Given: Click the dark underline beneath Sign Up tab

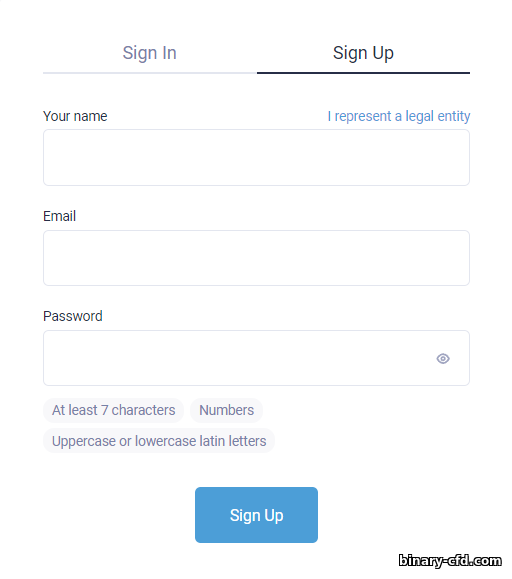Looking at the screenshot, I should click(363, 73).
